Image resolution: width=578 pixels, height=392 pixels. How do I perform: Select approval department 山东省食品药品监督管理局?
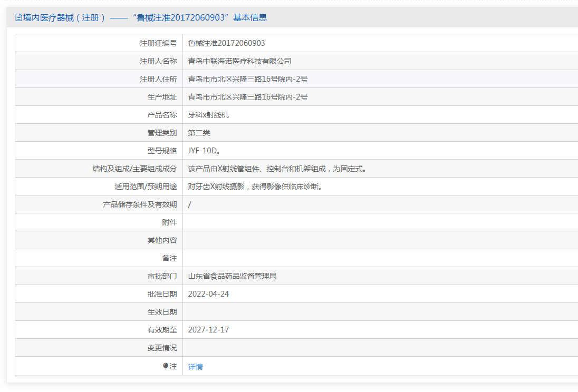[232, 276]
